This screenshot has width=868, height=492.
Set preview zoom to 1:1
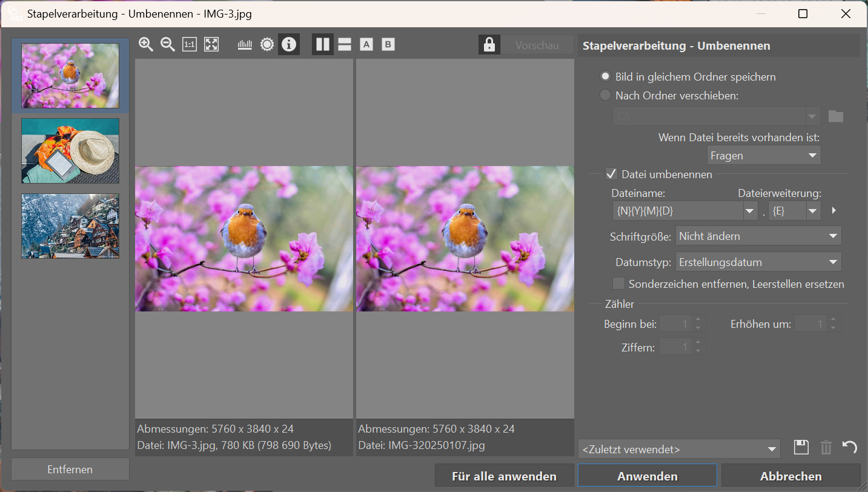pos(190,44)
